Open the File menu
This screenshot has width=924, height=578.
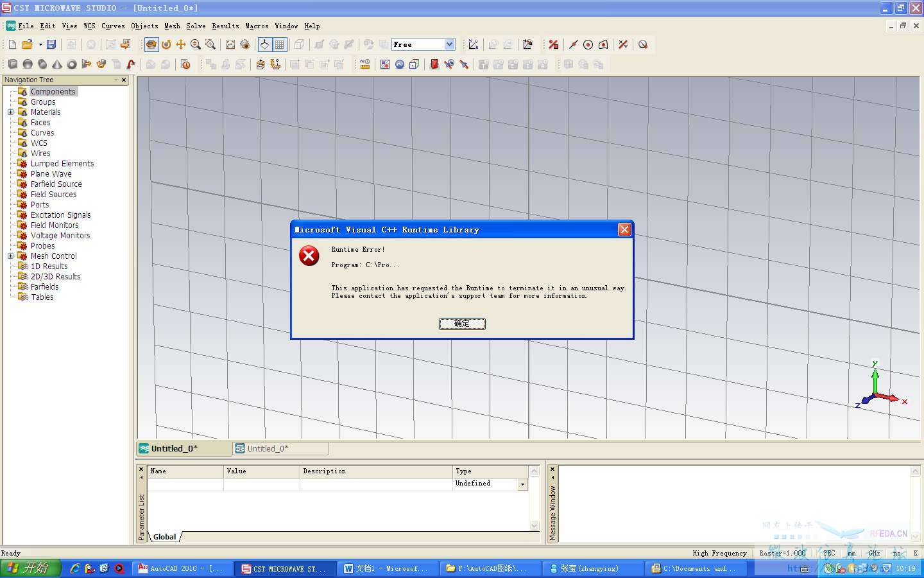(26, 26)
